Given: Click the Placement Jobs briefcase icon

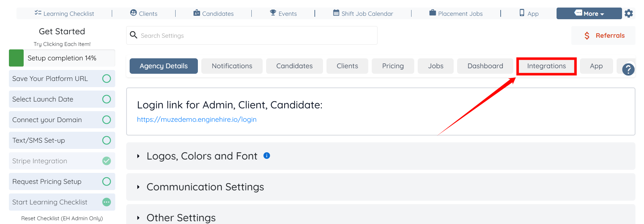Looking at the screenshot, I should (432, 13).
